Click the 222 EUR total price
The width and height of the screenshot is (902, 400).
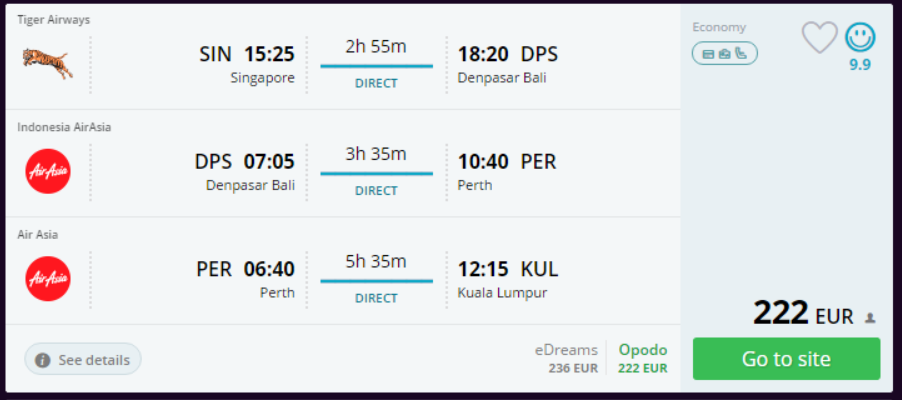pyautogui.click(x=803, y=314)
